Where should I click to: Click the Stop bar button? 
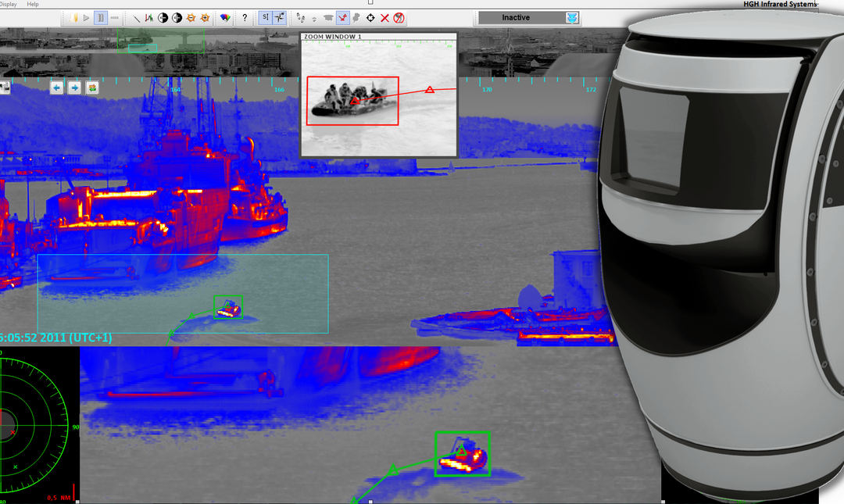(114, 18)
